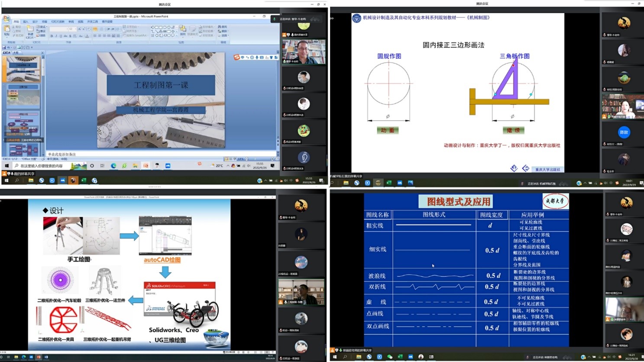This screenshot has width=644, height=362.
Task: Toggle Bold formatting in the Font group
Action: (52, 36)
